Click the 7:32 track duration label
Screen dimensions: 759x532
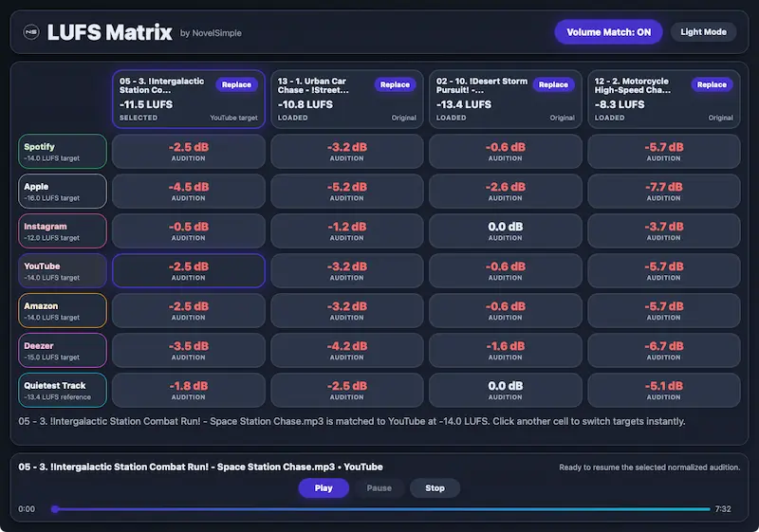(x=723, y=509)
